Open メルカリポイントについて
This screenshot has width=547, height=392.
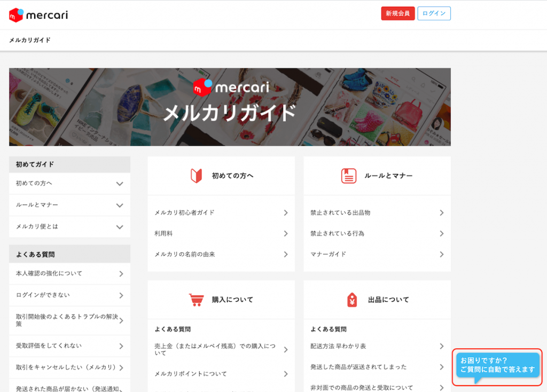point(221,374)
